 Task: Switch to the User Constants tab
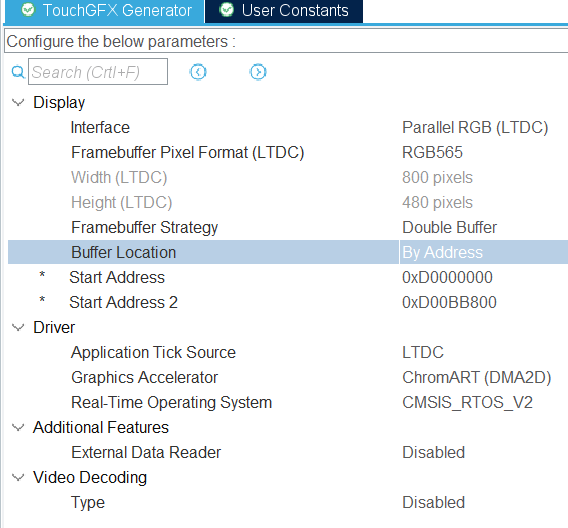pyautogui.click(x=284, y=11)
